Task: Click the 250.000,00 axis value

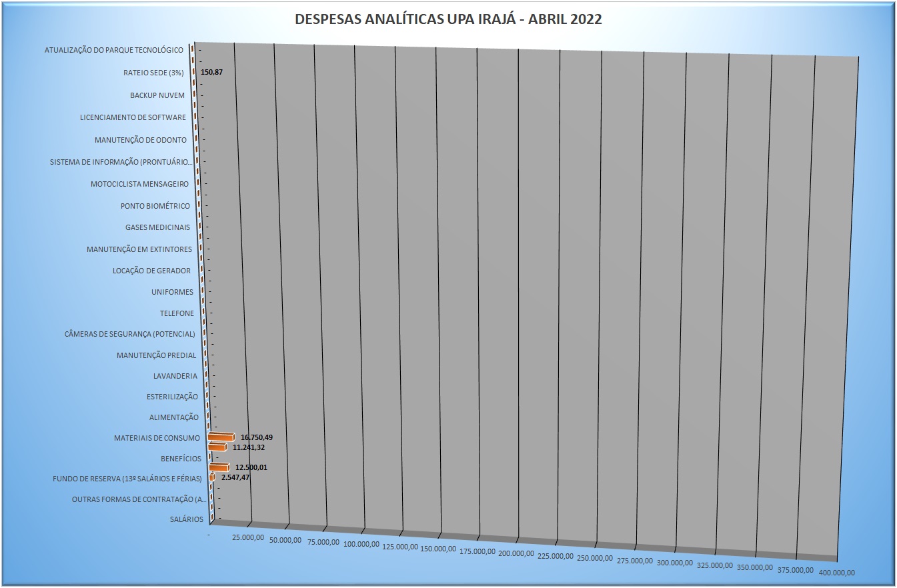Action: click(595, 559)
